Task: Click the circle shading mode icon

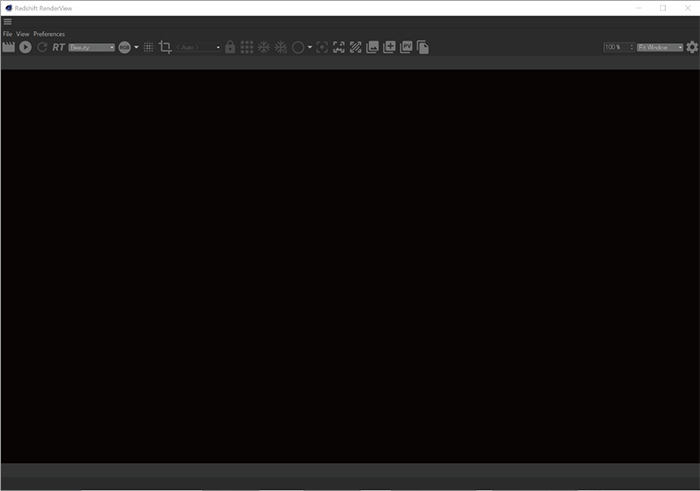Action: 298,47
